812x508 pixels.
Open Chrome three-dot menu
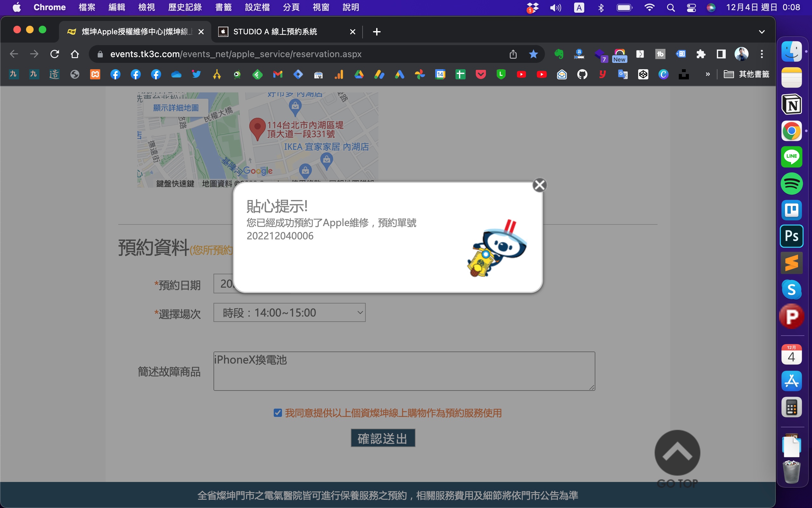(762, 54)
